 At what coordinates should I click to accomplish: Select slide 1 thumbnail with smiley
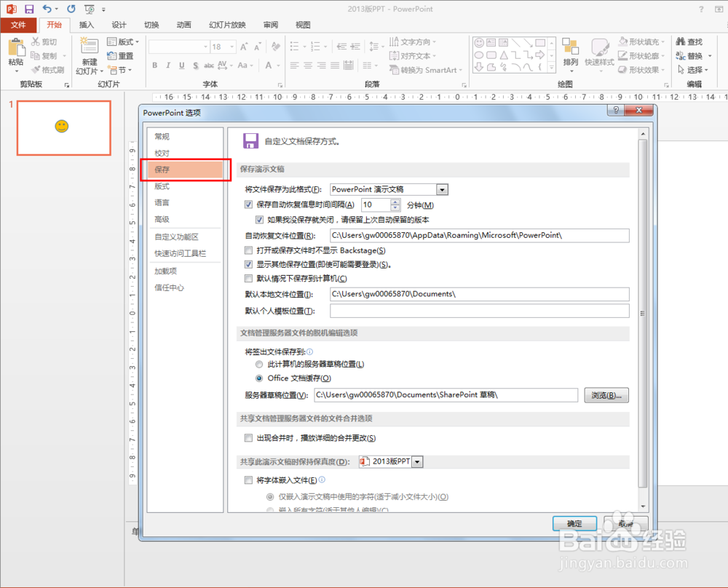click(x=64, y=127)
